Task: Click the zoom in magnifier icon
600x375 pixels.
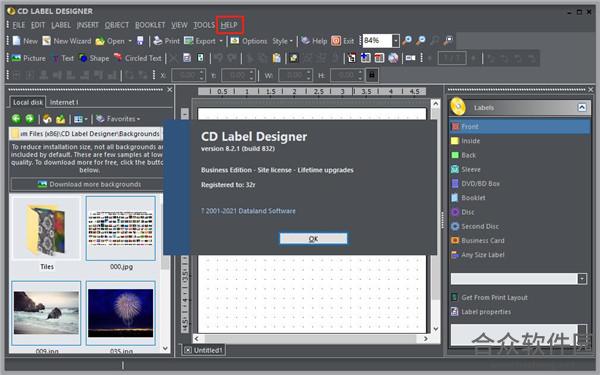Action: coord(408,41)
